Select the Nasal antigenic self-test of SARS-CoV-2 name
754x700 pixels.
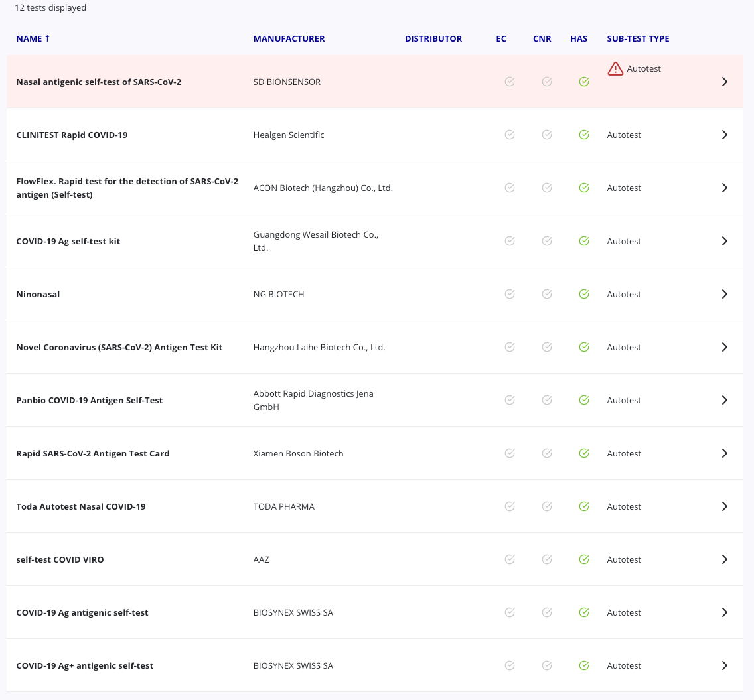(x=99, y=82)
